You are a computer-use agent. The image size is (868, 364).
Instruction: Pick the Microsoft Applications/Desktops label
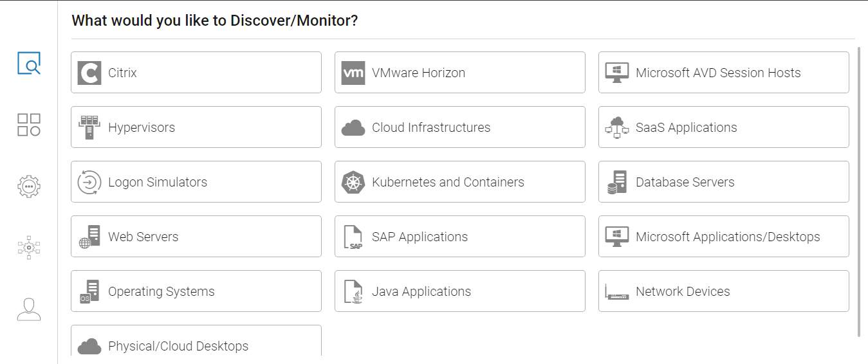tap(728, 237)
